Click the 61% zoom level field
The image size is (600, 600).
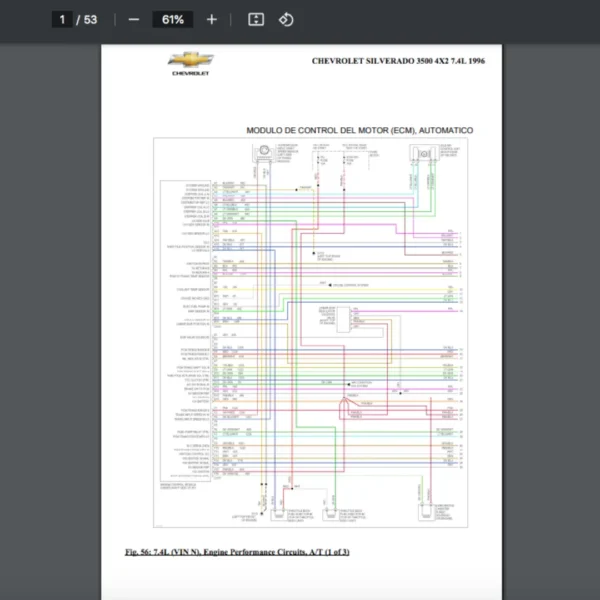(172, 19)
